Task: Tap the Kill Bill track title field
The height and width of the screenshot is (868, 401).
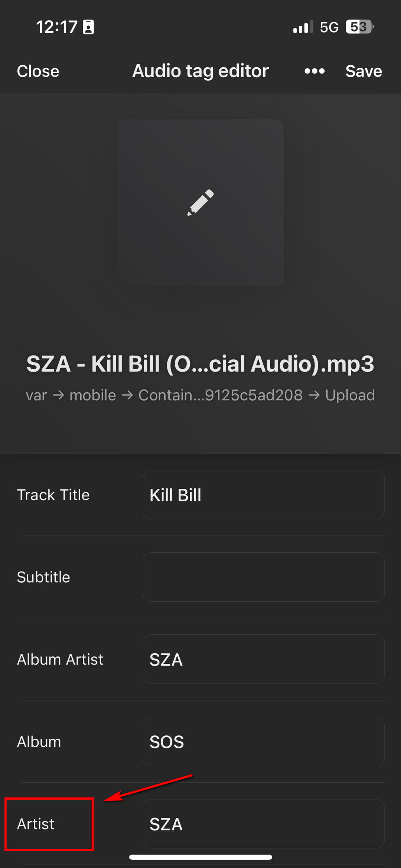Action: [263, 495]
